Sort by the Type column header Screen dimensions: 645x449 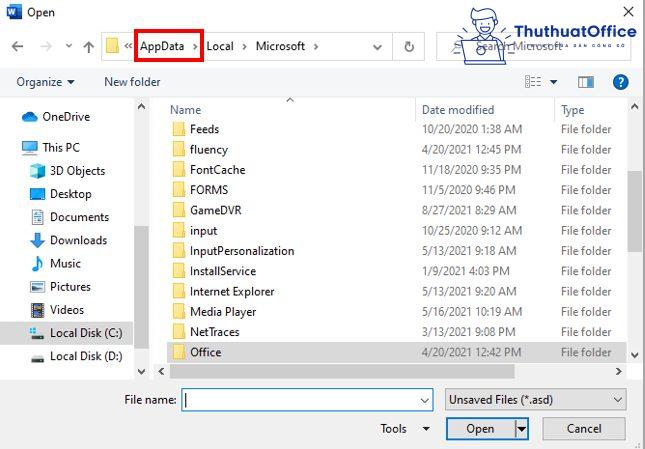pos(572,110)
